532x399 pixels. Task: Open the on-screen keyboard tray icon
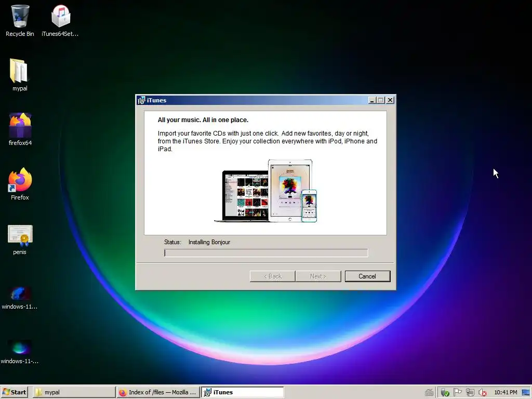tap(429, 393)
